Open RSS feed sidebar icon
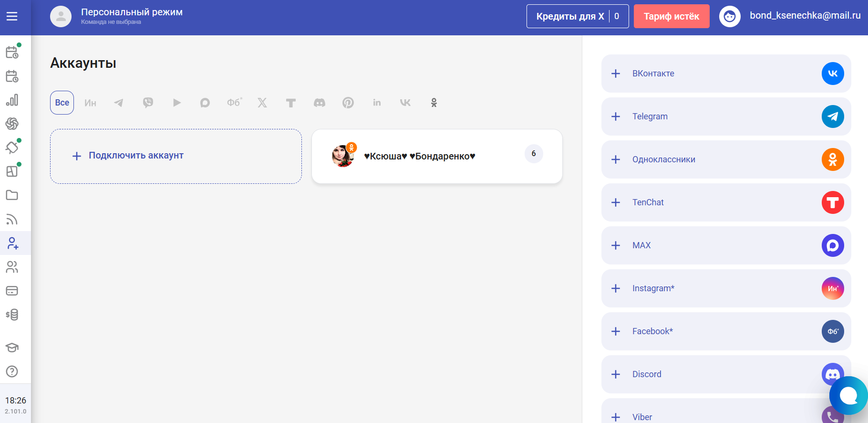 click(12, 219)
